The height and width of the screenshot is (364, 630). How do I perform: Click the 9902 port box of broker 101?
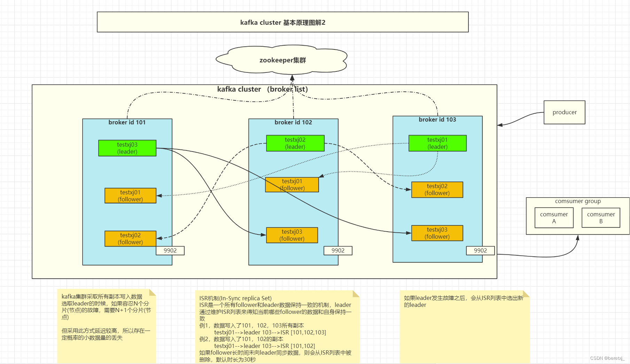[170, 250]
